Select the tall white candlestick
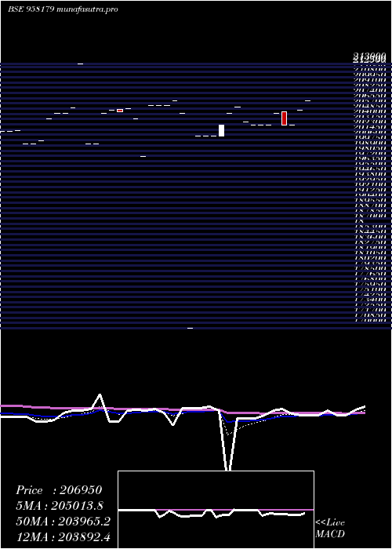This screenshot has height=549, width=392. pos(221,130)
